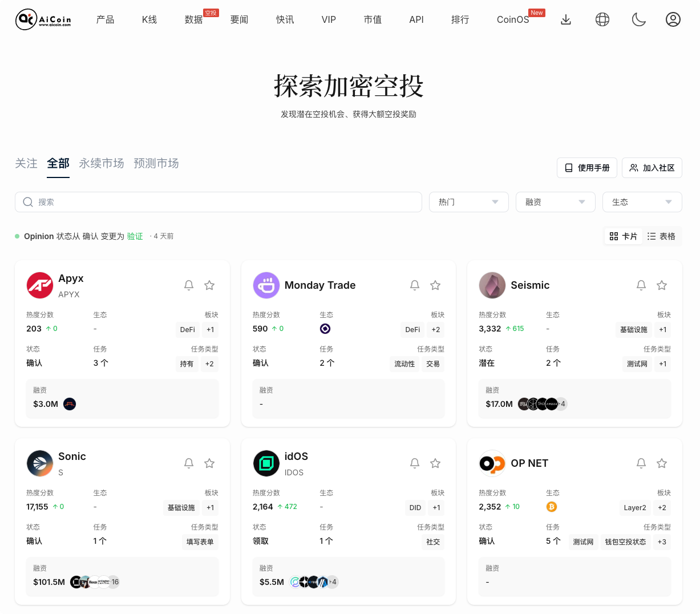
Task: Click inside the 搜索 search field
Action: coord(219,202)
